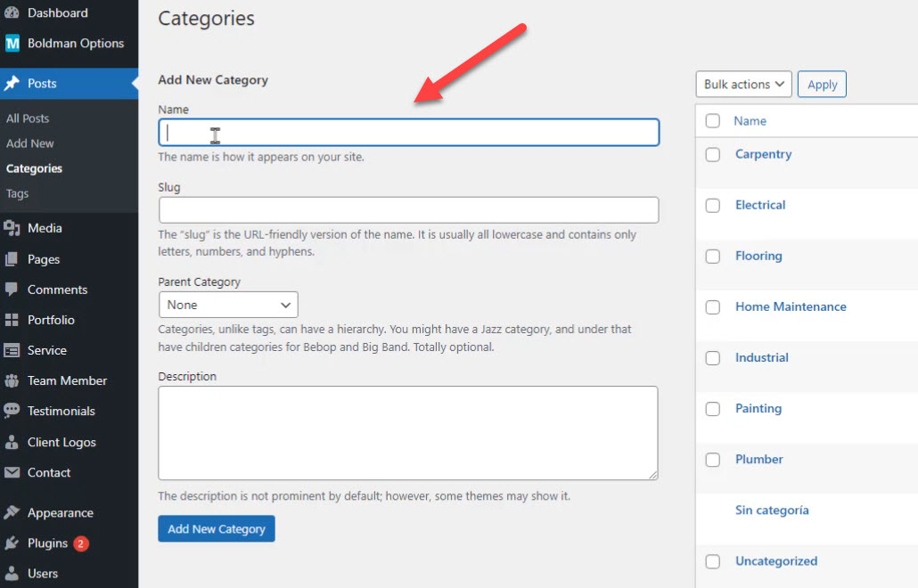Check the Industrial category checkbox
The image size is (918, 588).
pos(712,358)
